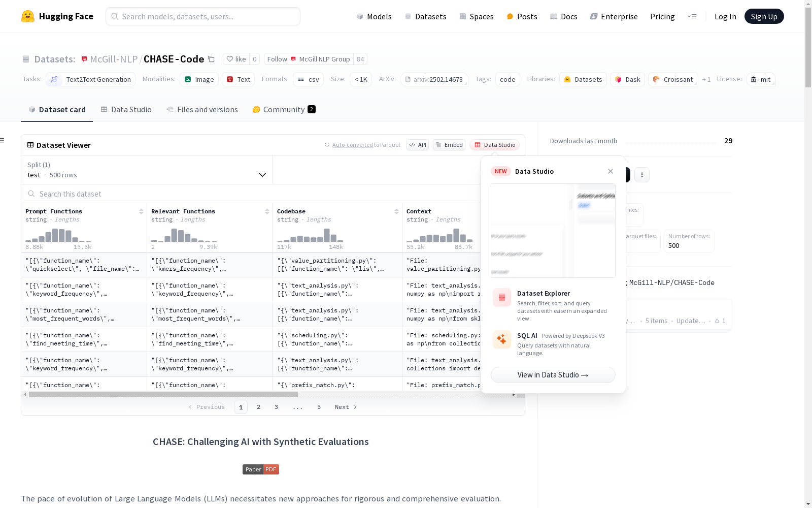Screen dimensions: 812x508
Task: Open the like count box
Action: tap(255, 59)
